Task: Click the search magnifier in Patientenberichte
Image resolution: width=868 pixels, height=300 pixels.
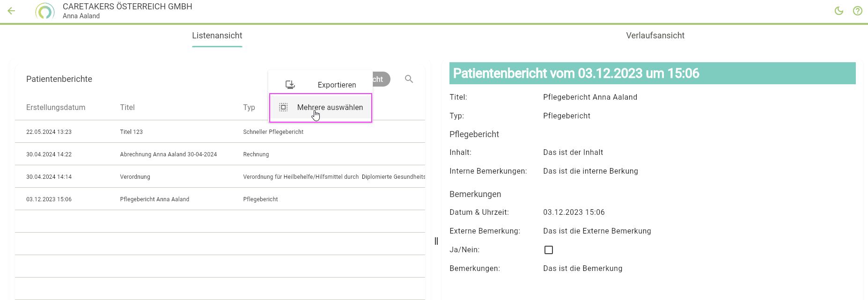Action: point(409,79)
